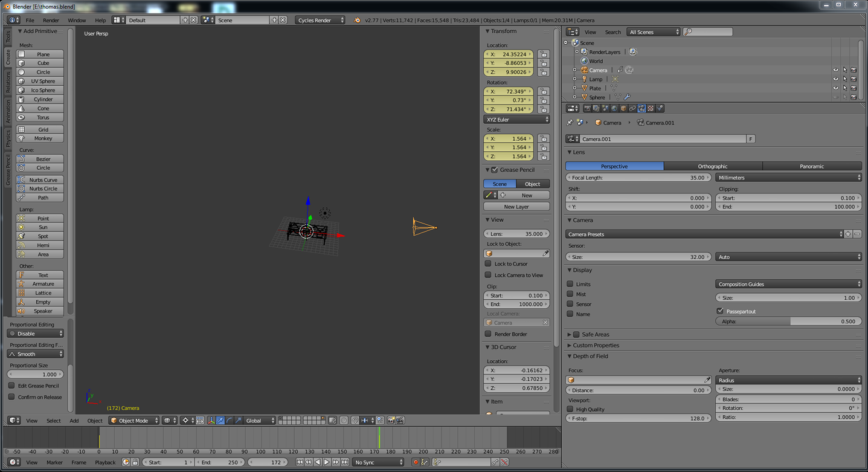Click the record auto-keyframe button
Image resolution: width=868 pixels, height=472 pixels.
416,462
